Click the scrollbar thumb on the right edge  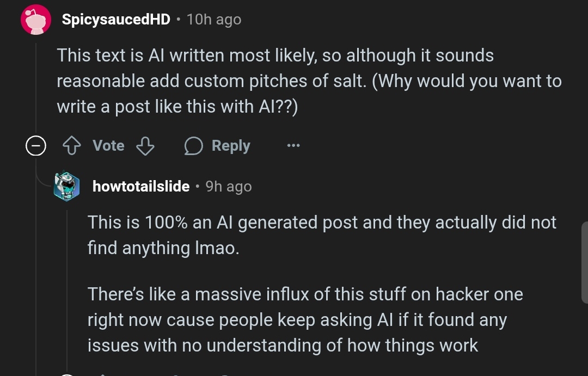click(584, 262)
